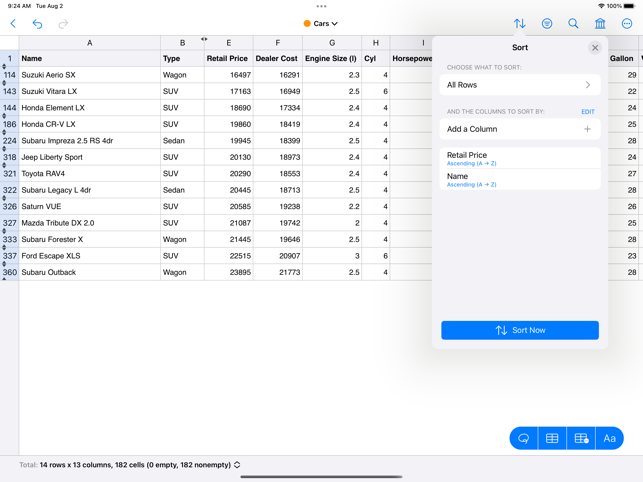Tap the table grid icon
The image size is (643, 482).
tap(552, 438)
